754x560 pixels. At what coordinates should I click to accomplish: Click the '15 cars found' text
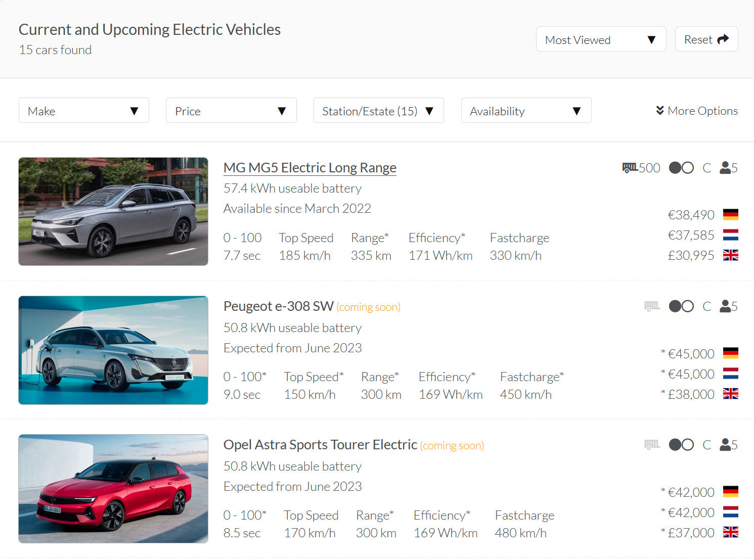coord(55,50)
